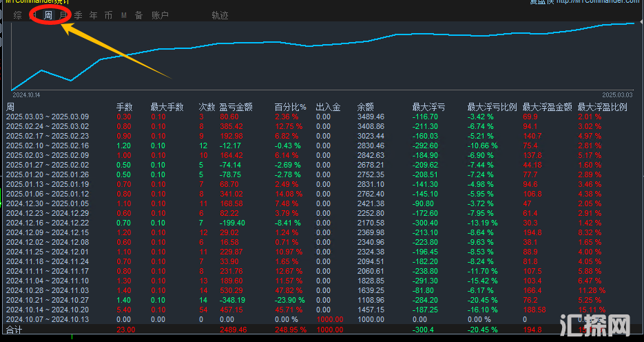Click the 2025.03.03 end date on chart
644x342 pixels.
pyautogui.click(x=617, y=94)
